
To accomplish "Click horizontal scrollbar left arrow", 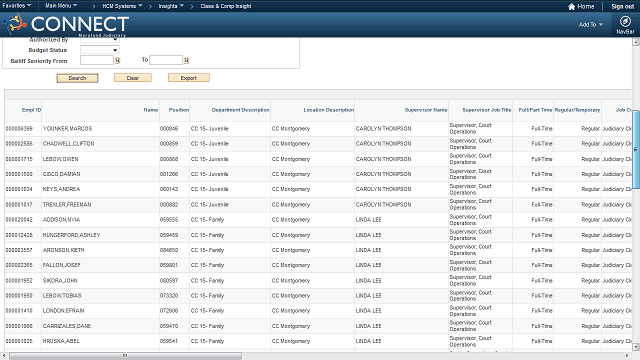I will pos(4,356).
